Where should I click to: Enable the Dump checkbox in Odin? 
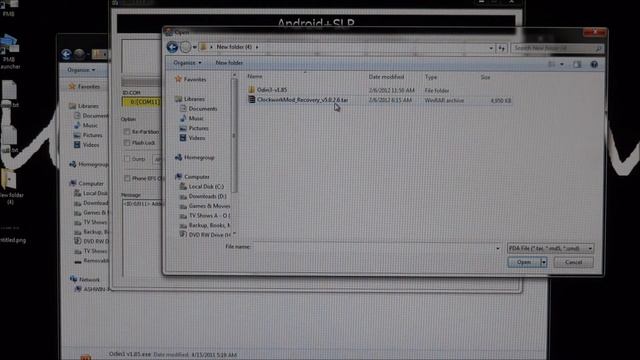(127, 159)
